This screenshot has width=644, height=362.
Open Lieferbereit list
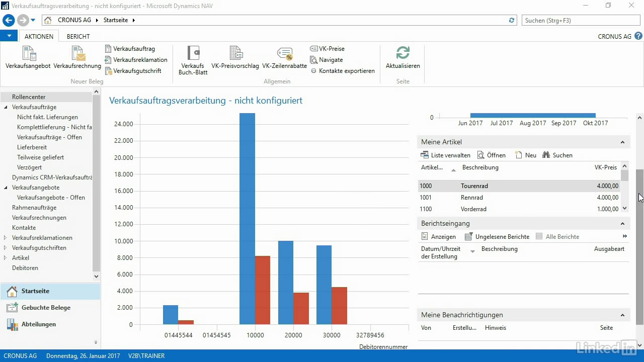[32, 147]
